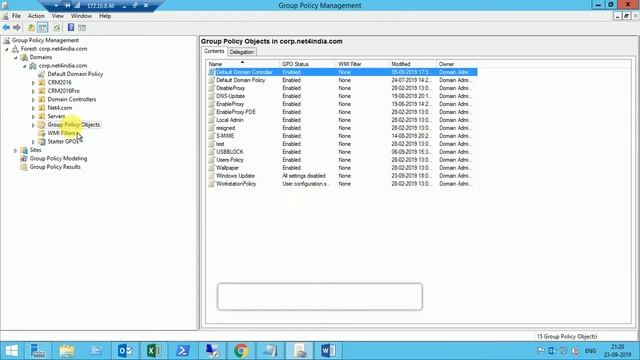Select Group Policy Modeling node

[x=58, y=158]
